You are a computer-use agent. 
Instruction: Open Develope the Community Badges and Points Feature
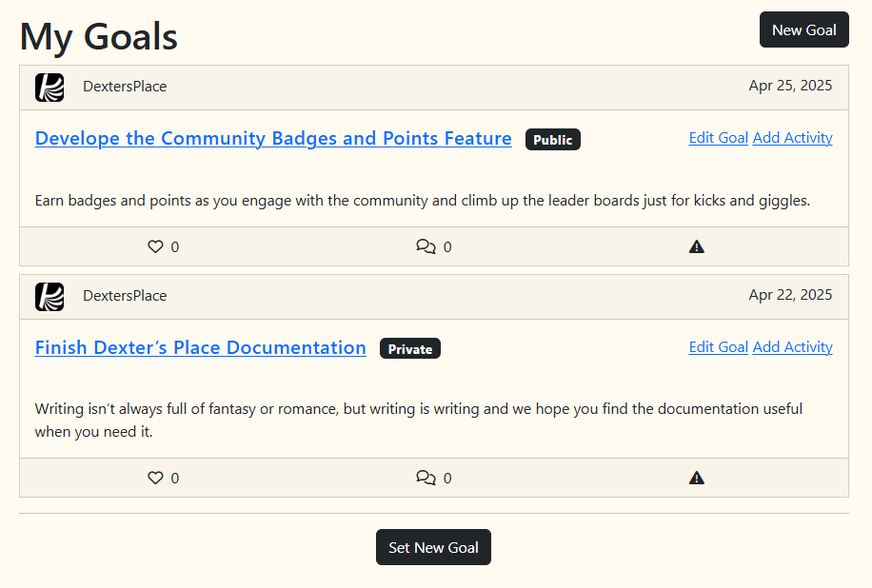[273, 138]
